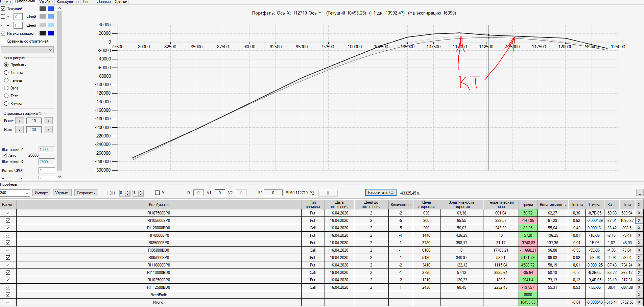Delete row RI107500BP0 with its X button
644x307 pixels.
(x=639, y=213)
